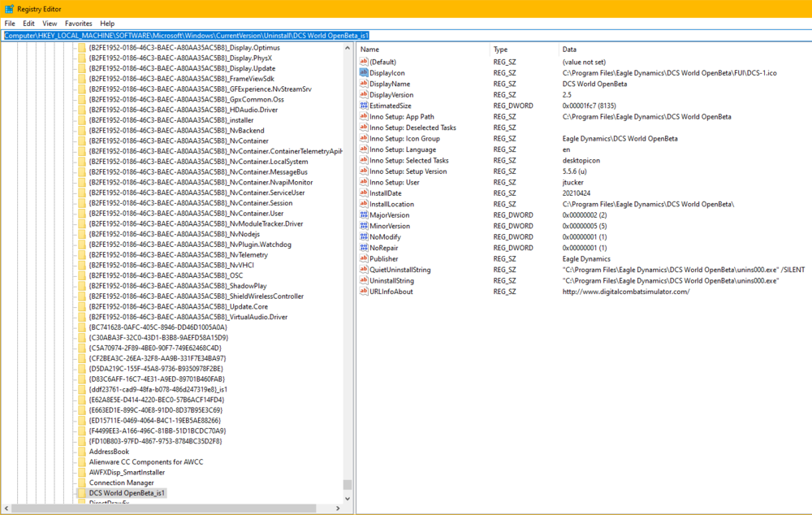The height and width of the screenshot is (515, 812).
Task: Open the Edit menu
Action: pos(28,24)
